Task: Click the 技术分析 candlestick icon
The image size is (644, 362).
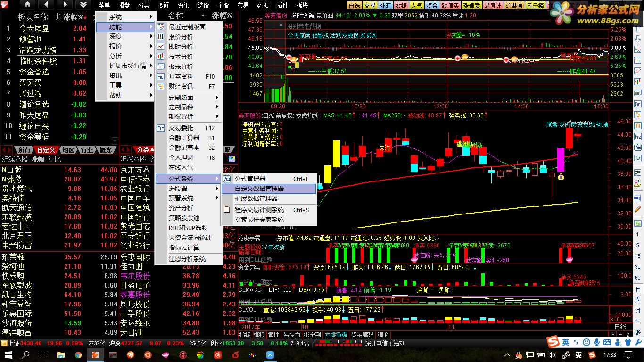Action: (x=161, y=57)
